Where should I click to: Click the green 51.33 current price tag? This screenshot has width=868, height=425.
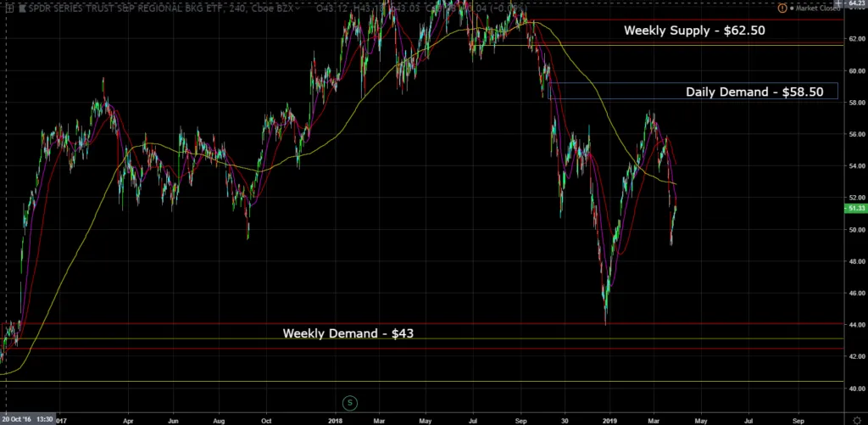[856, 209]
